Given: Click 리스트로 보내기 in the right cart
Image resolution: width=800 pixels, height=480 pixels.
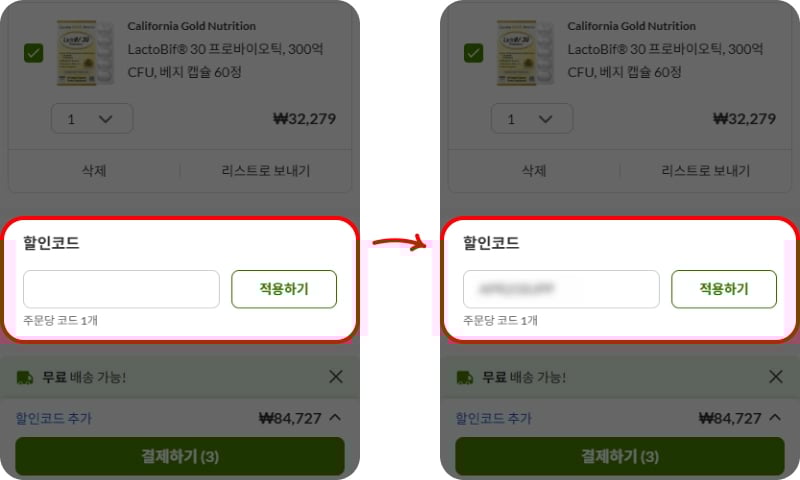Looking at the screenshot, I should pyautogui.click(x=705, y=170).
